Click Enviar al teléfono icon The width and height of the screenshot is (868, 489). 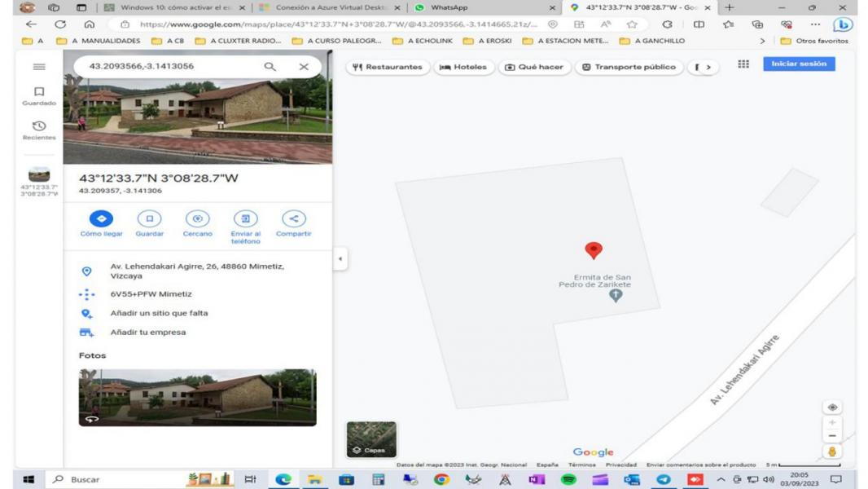(x=245, y=219)
